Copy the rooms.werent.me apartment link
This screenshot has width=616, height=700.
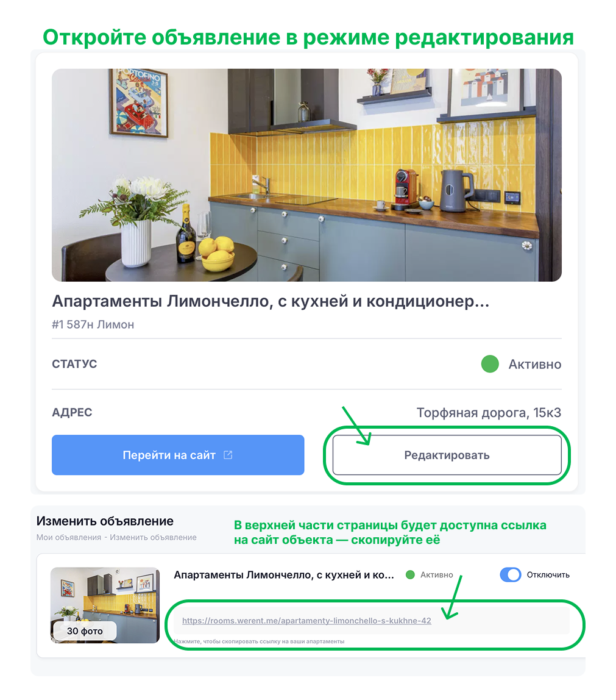pyautogui.click(x=306, y=621)
